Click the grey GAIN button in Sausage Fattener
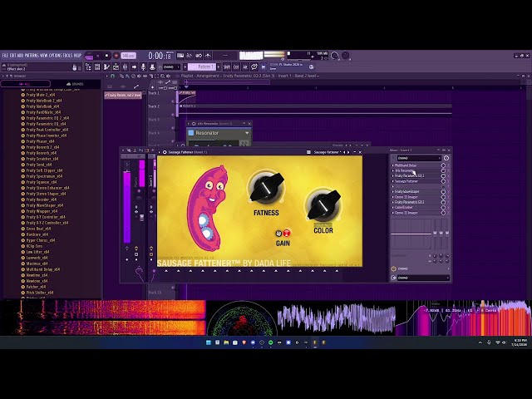This screenshot has height=399, width=532. [278, 233]
